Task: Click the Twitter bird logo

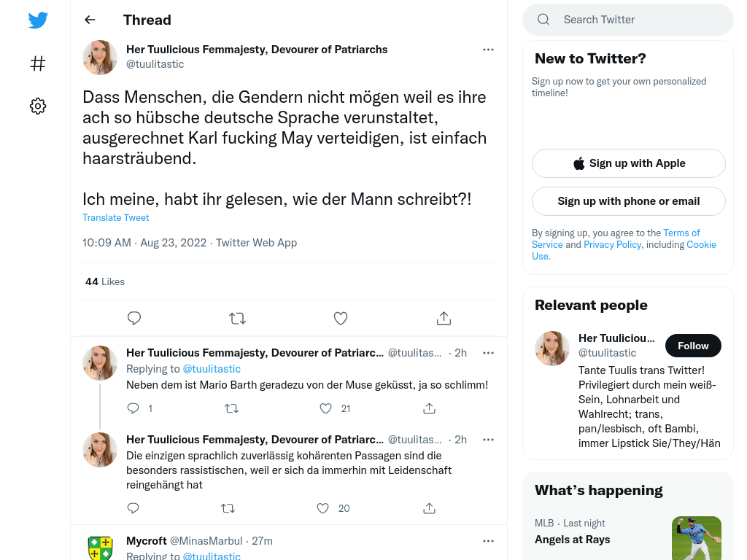Action: click(x=38, y=20)
